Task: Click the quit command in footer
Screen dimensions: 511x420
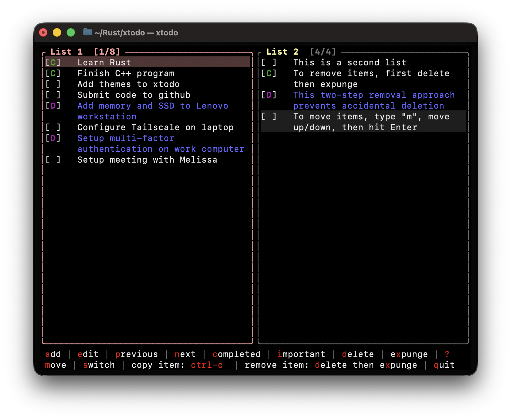Action: click(x=444, y=365)
